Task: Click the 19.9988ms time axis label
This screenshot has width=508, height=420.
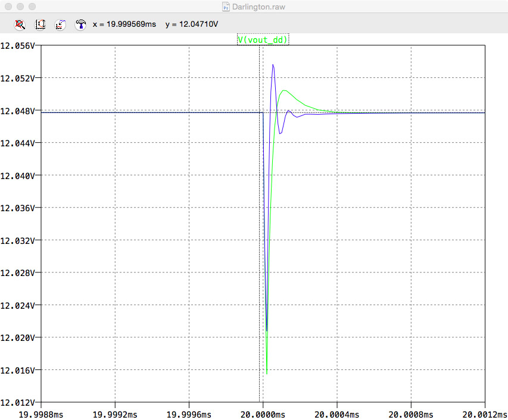Action: [x=41, y=415]
